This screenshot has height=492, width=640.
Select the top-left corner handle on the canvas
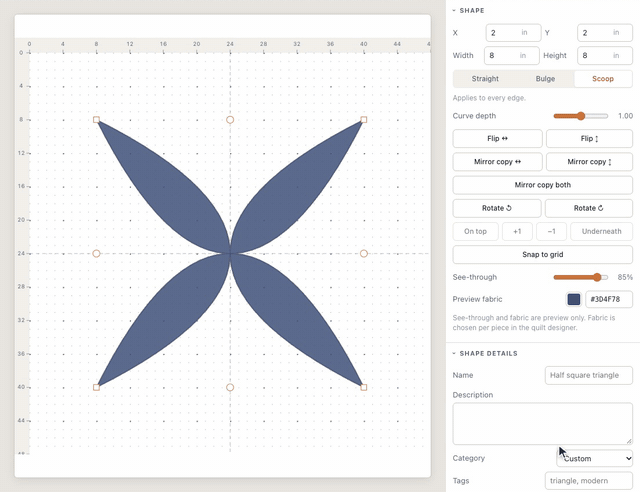[96, 120]
